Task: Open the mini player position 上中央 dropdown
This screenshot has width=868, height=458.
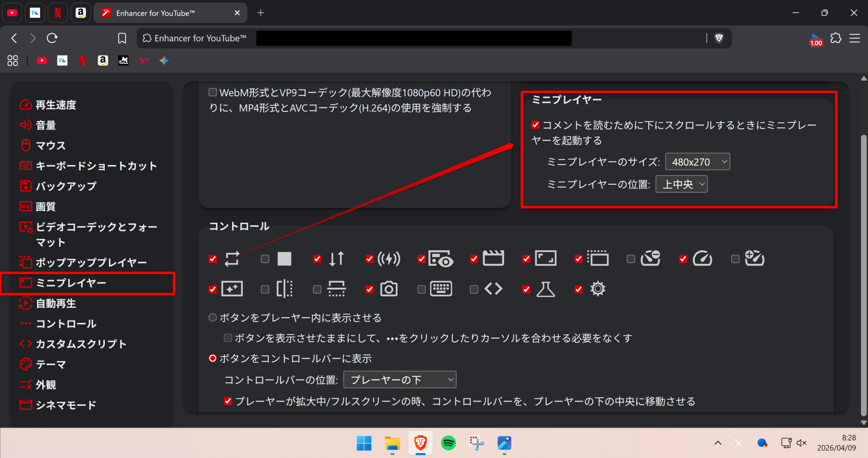Action: 682,184
